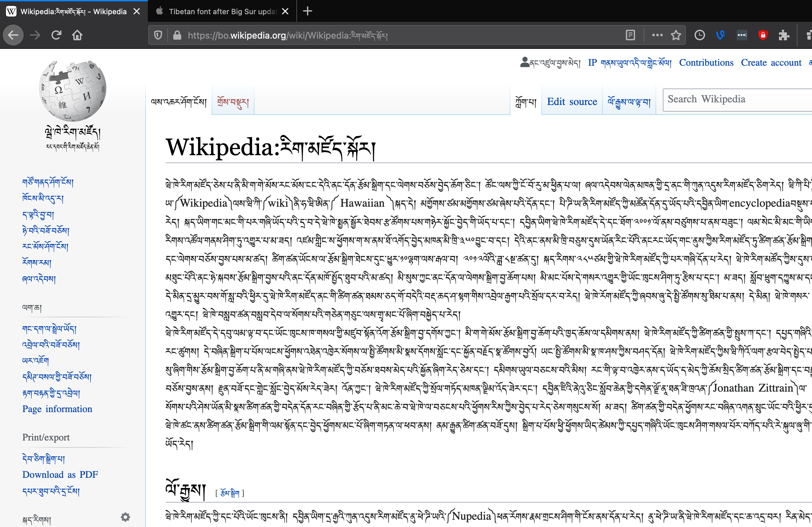Click the Download as PDF link

(60, 474)
